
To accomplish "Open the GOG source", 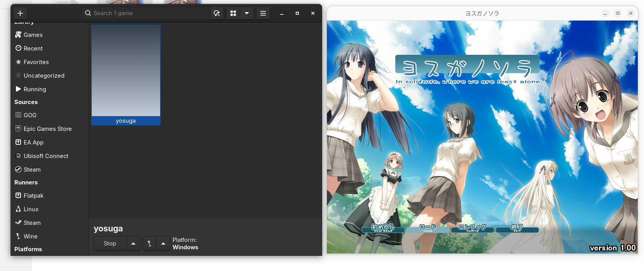I will pyautogui.click(x=30, y=115).
